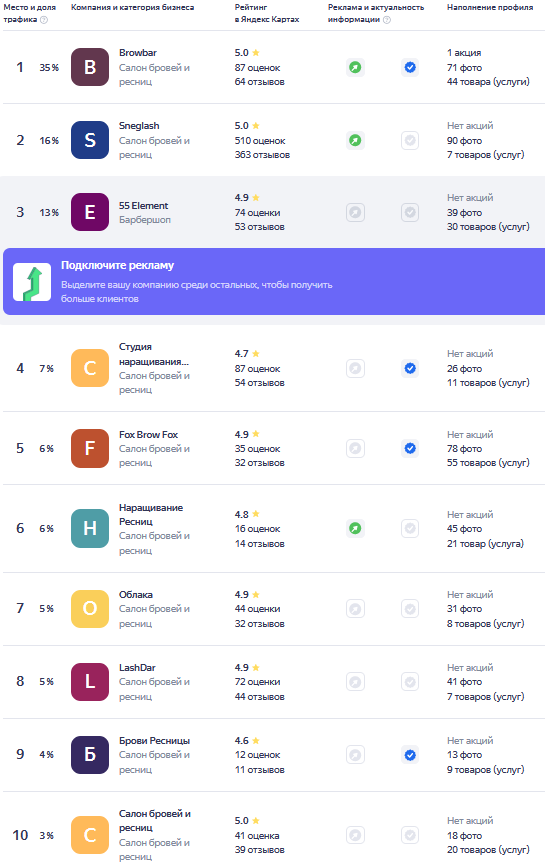
Task: Click blue verified checkmark for Fox Brow Fox
Action: point(410,448)
